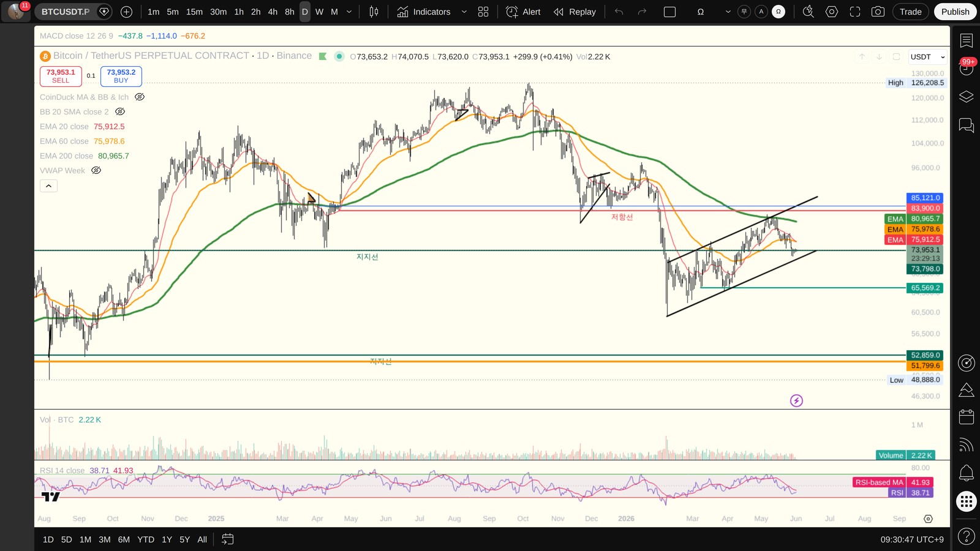Open the Help Center question mark icon

[x=966, y=536]
